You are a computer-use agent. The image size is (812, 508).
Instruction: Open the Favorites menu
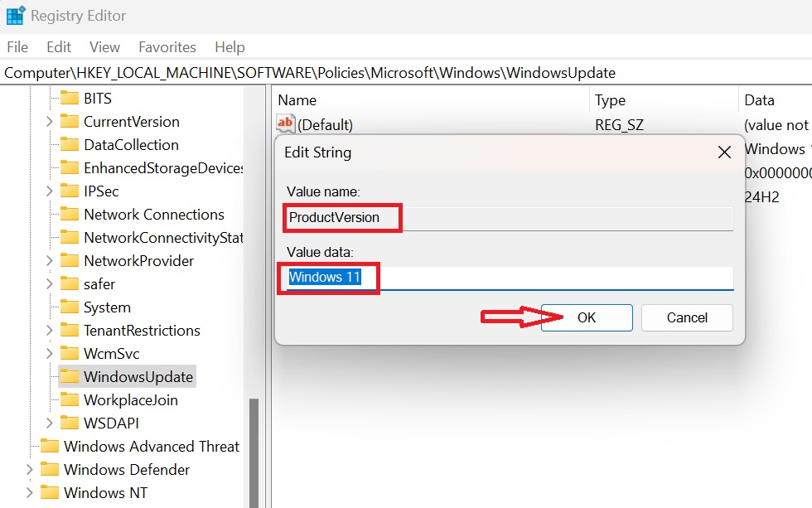167,47
